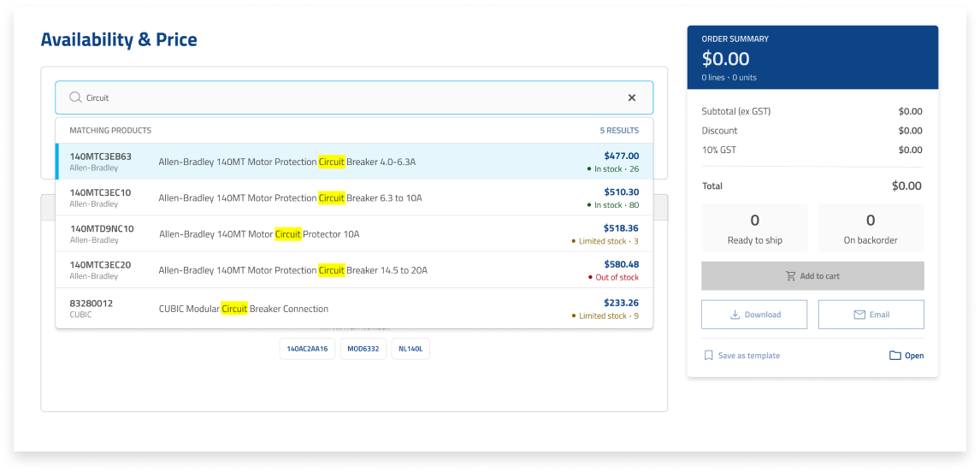
Task: Click the Total label
Action: click(711, 186)
